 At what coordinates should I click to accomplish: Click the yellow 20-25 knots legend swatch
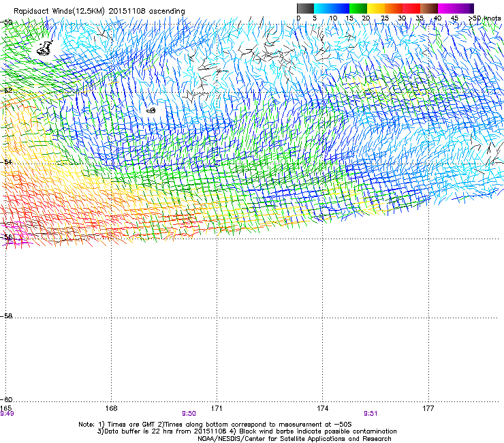[376, 8]
